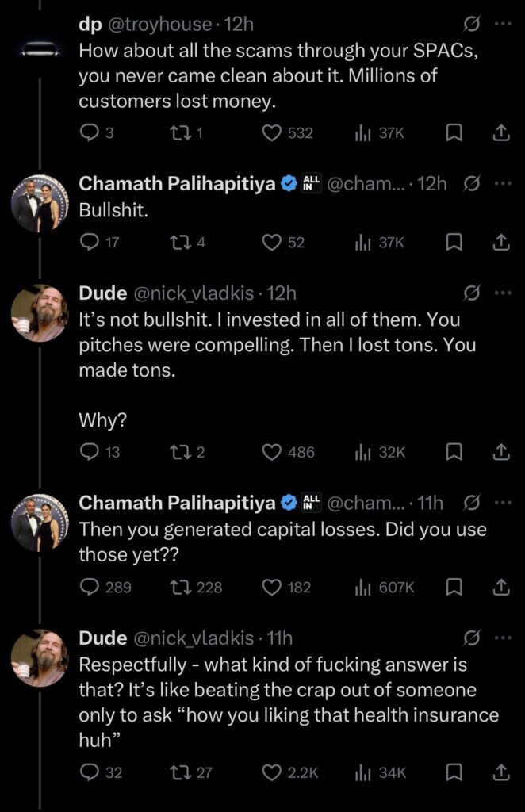Repost Chamath's capital losses tweet
Screen dimensions: 525x812
(x=181, y=587)
